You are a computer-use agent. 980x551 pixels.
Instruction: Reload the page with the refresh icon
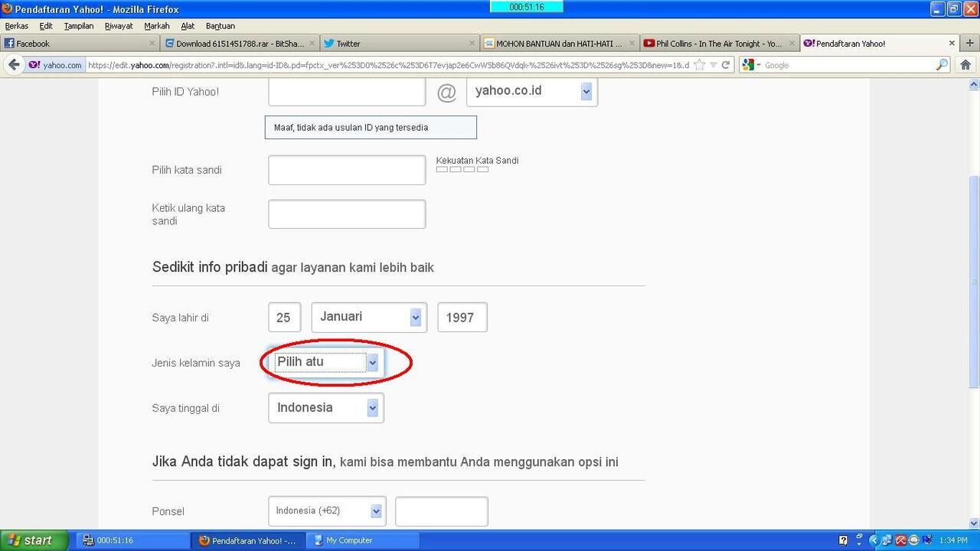tap(726, 65)
